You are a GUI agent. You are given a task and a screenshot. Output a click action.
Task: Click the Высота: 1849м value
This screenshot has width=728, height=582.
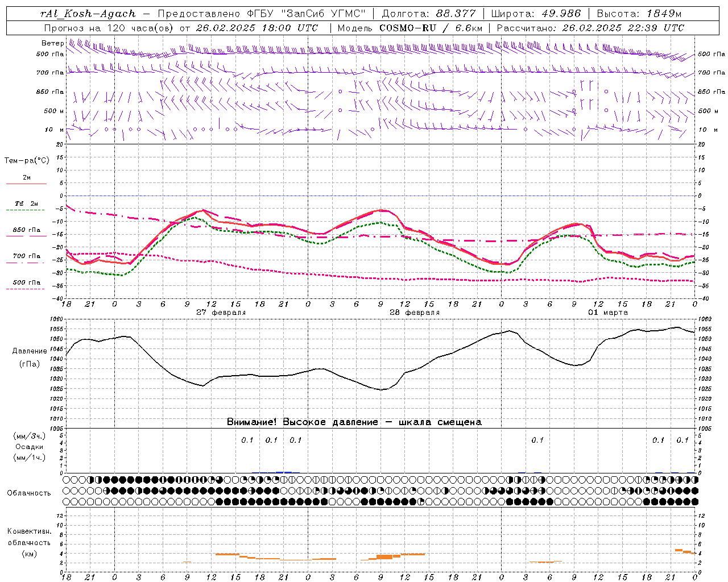tap(639, 14)
